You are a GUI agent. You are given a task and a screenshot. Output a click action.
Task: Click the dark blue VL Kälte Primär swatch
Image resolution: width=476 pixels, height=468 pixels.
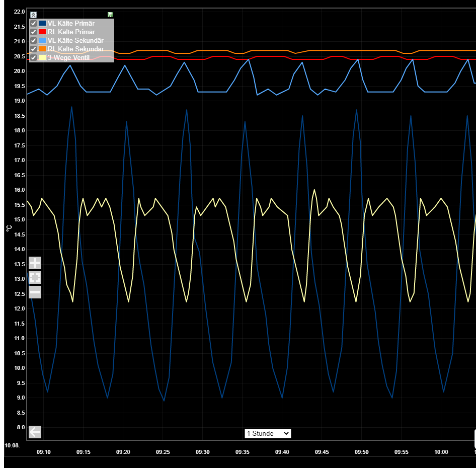[42, 23]
